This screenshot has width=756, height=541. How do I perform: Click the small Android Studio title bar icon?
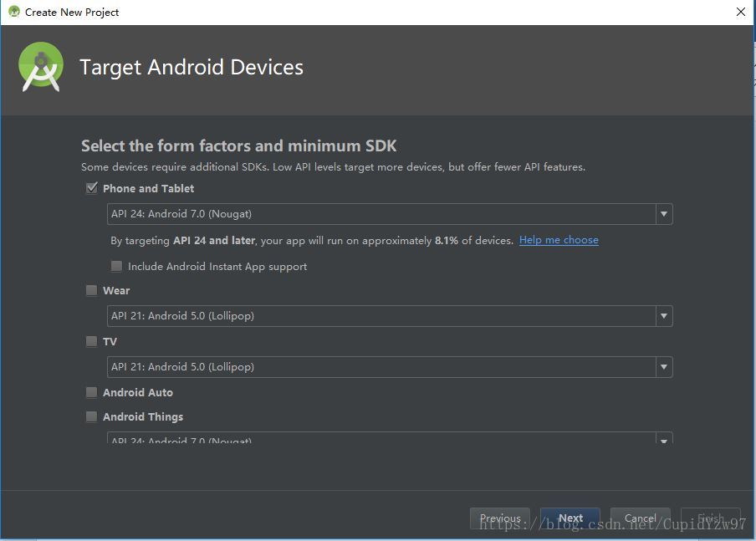click(x=14, y=12)
